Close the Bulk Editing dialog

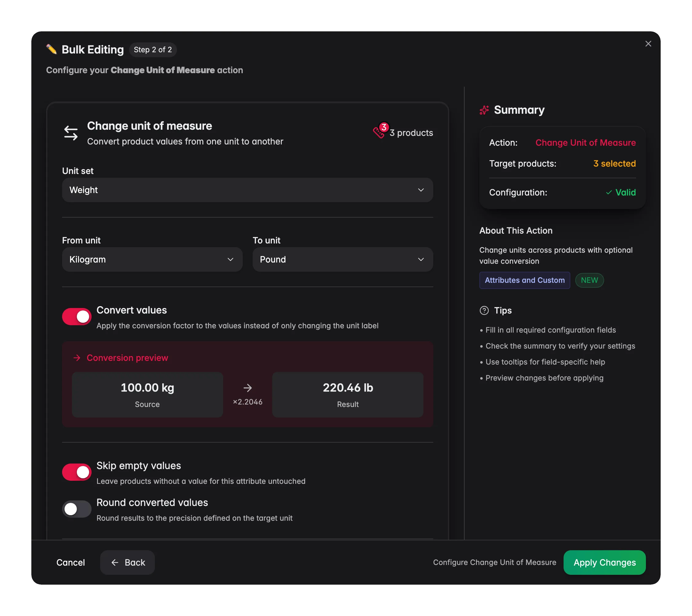(648, 44)
